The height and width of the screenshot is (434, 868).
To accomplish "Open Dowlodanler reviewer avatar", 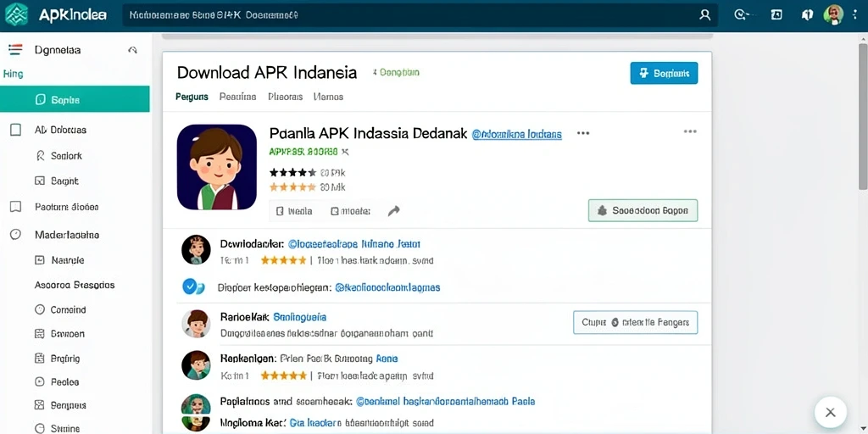I will click(x=196, y=250).
